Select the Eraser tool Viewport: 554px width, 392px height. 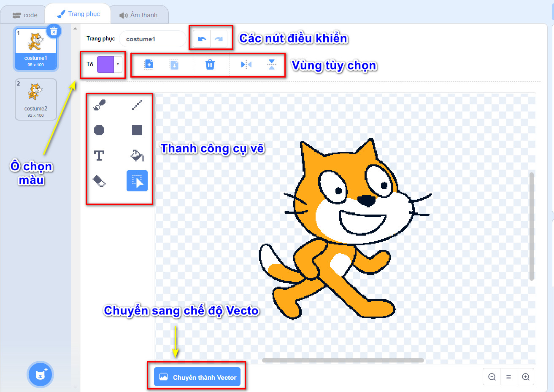tap(99, 181)
